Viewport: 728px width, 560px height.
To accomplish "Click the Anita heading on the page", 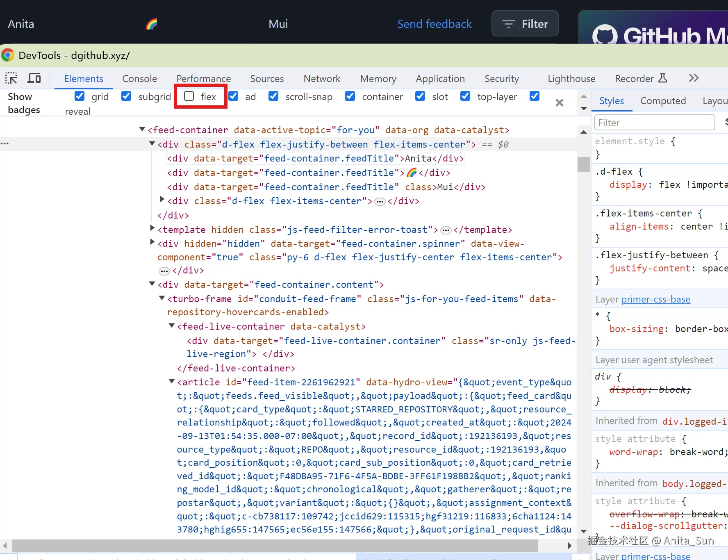I will point(21,24).
